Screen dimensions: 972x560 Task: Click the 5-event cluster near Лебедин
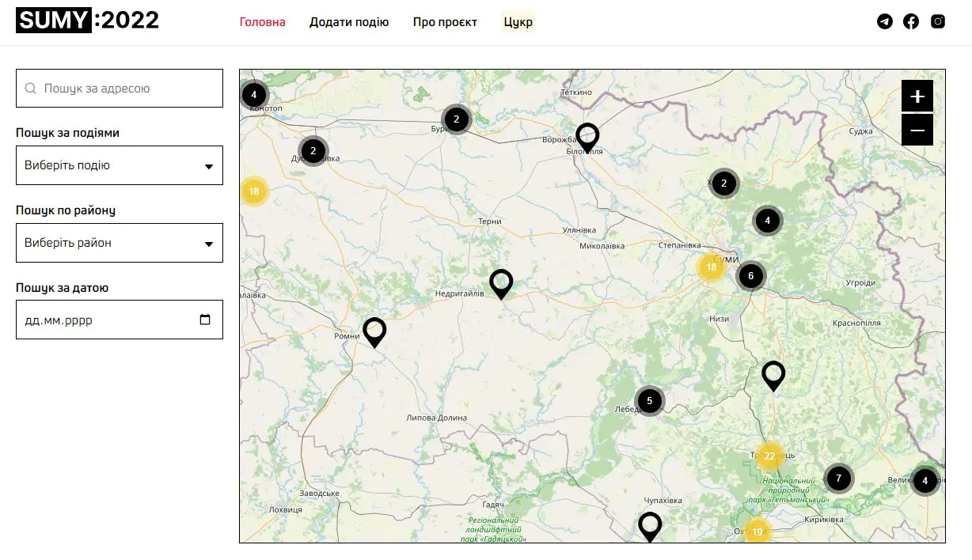pyautogui.click(x=650, y=401)
